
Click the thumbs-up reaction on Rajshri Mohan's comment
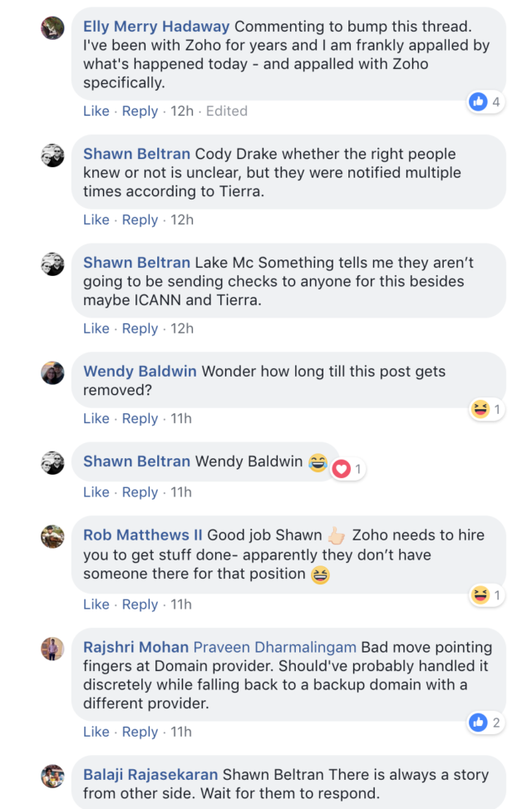click(x=478, y=723)
